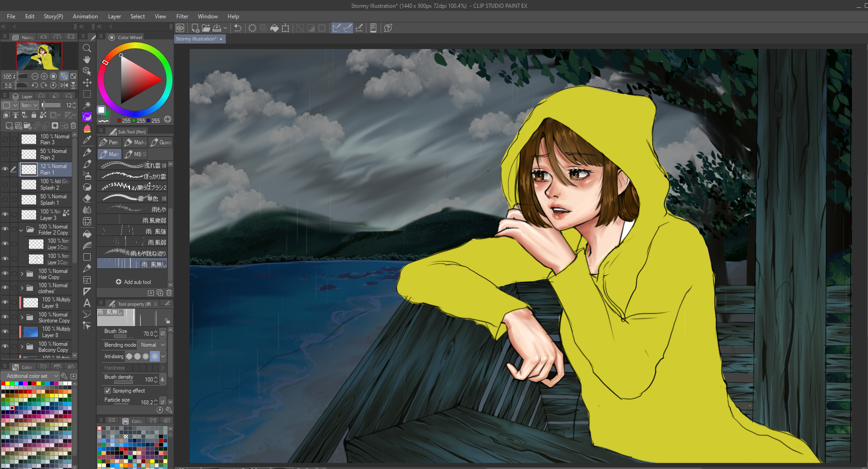Pick the Eyedropper tool
Screen dimensions: 868x469
tap(87, 140)
